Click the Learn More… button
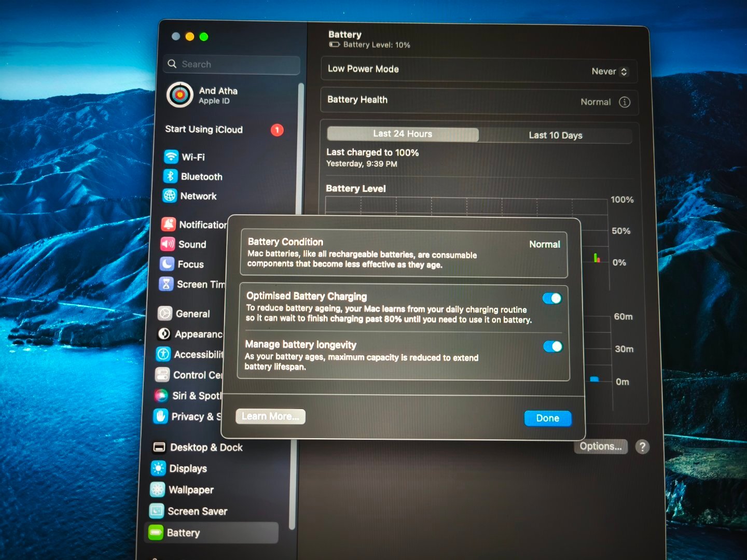Viewport: 747px width, 560px height. (270, 416)
